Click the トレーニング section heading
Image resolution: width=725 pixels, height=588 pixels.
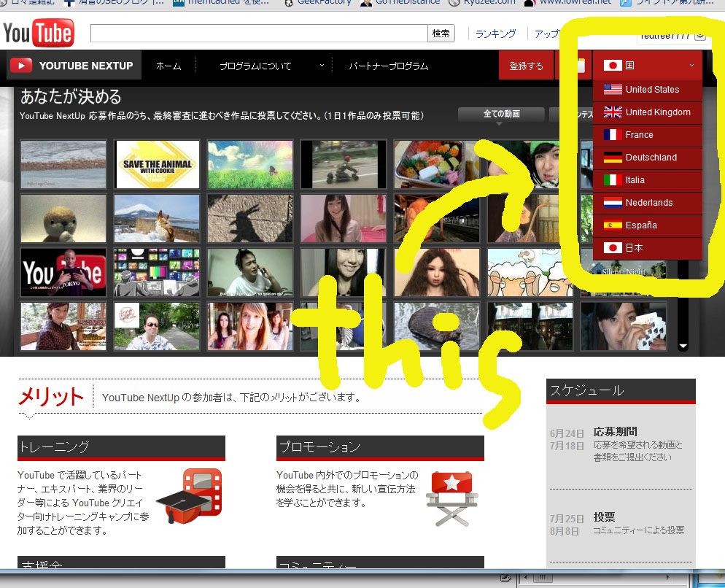[x=121, y=447]
